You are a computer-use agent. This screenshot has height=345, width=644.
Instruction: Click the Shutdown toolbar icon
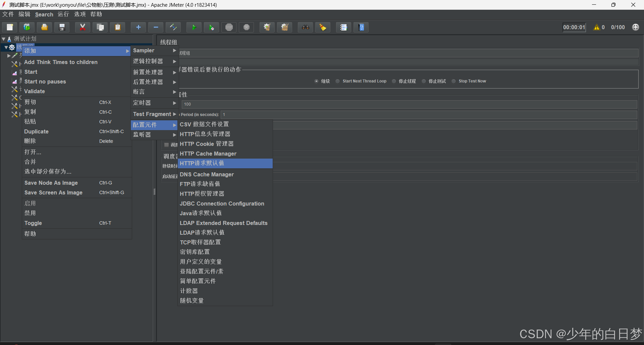(x=247, y=27)
